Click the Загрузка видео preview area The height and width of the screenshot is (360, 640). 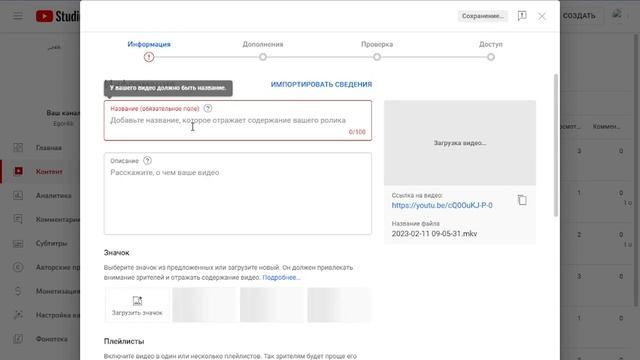[x=460, y=143]
